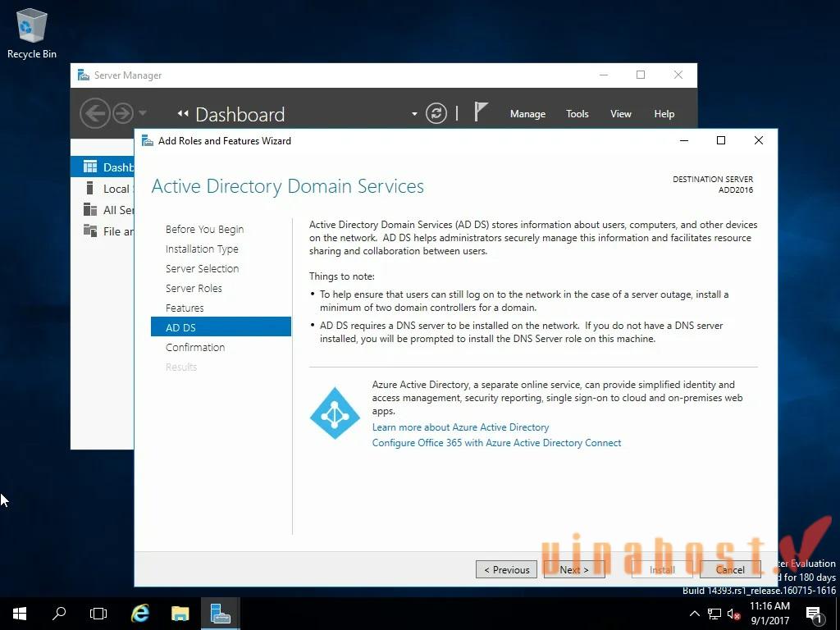Screen dimensions: 840x630
Task: Open the Tools menu in Server Manager
Action: (x=577, y=113)
